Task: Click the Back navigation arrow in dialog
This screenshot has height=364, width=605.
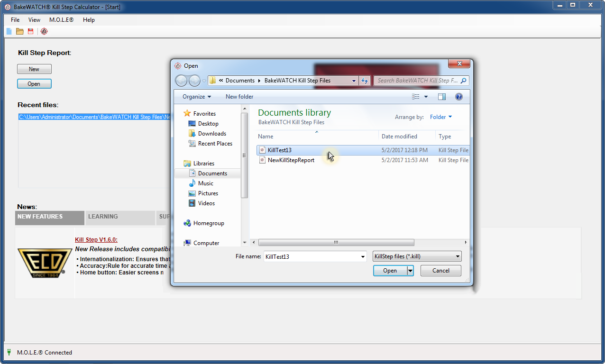Action: click(181, 81)
